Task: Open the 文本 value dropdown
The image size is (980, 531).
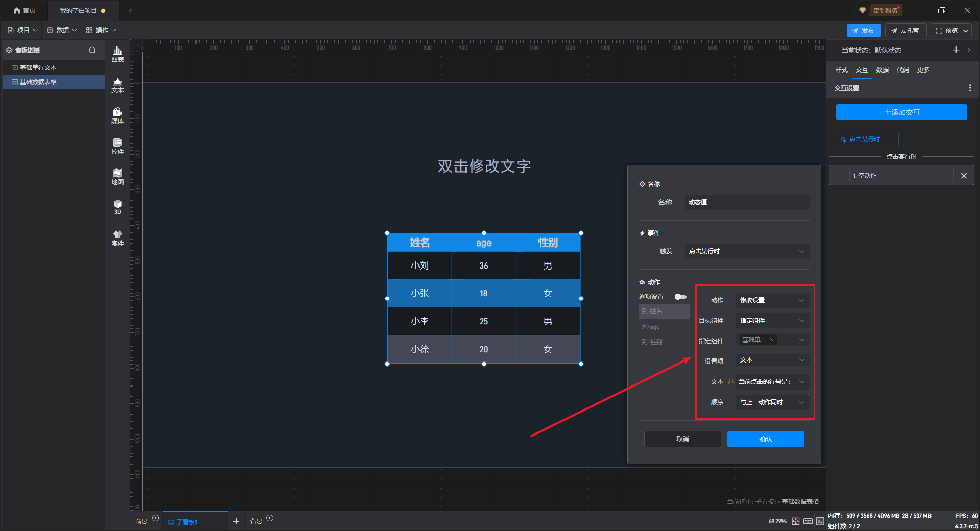Action: 772,382
